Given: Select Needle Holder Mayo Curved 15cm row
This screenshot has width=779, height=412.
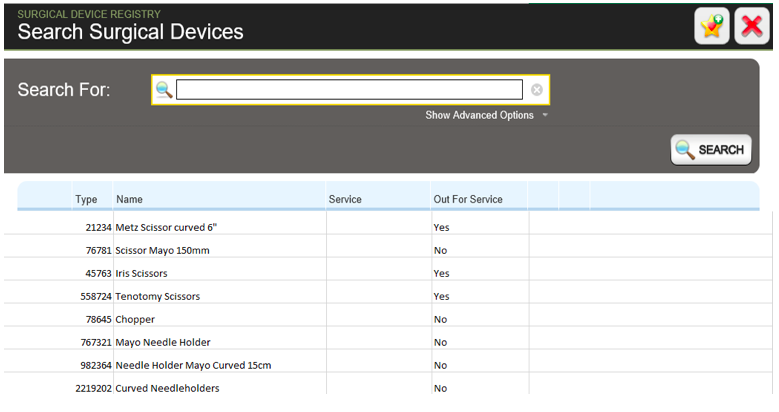Looking at the screenshot, I should (193, 365).
